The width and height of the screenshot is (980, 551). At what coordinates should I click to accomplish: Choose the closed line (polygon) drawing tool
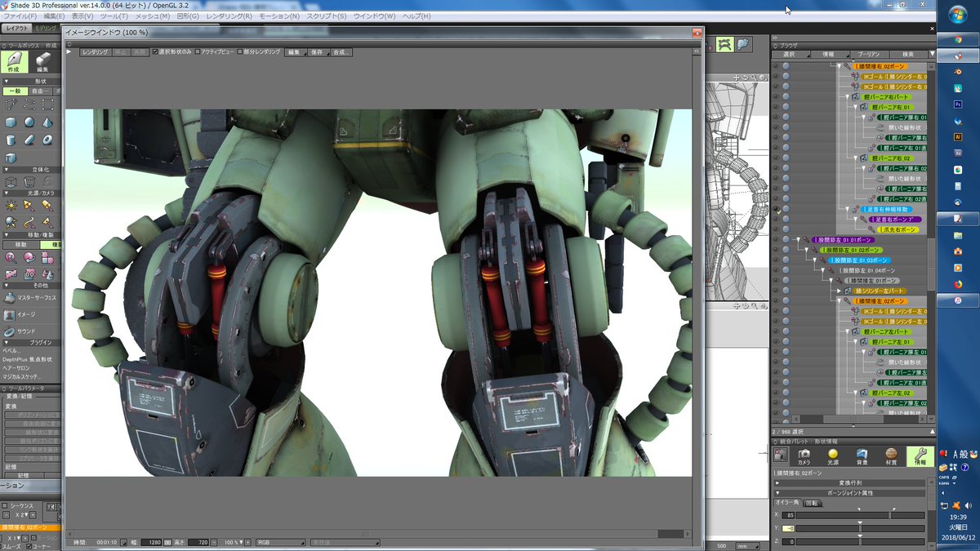11,104
